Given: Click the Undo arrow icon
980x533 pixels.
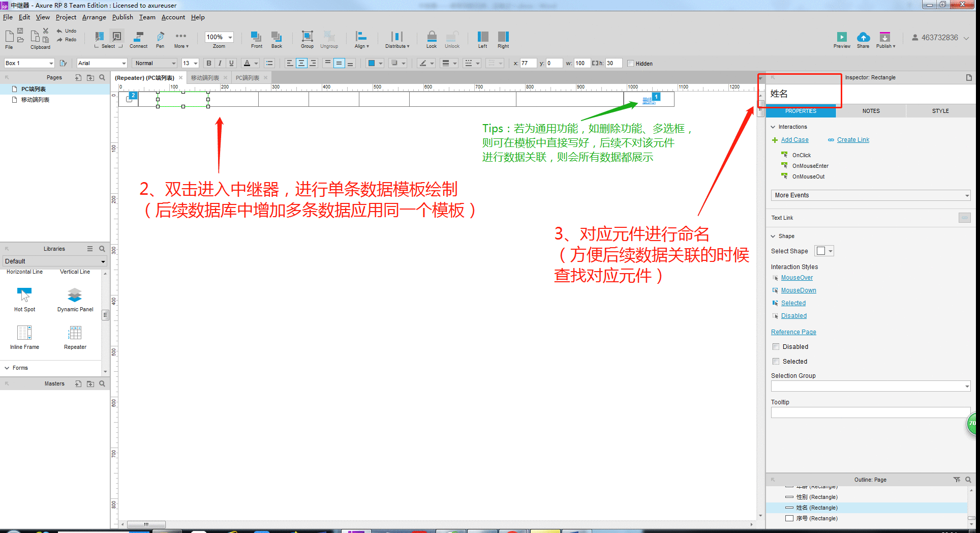Looking at the screenshot, I should pos(59,31).
